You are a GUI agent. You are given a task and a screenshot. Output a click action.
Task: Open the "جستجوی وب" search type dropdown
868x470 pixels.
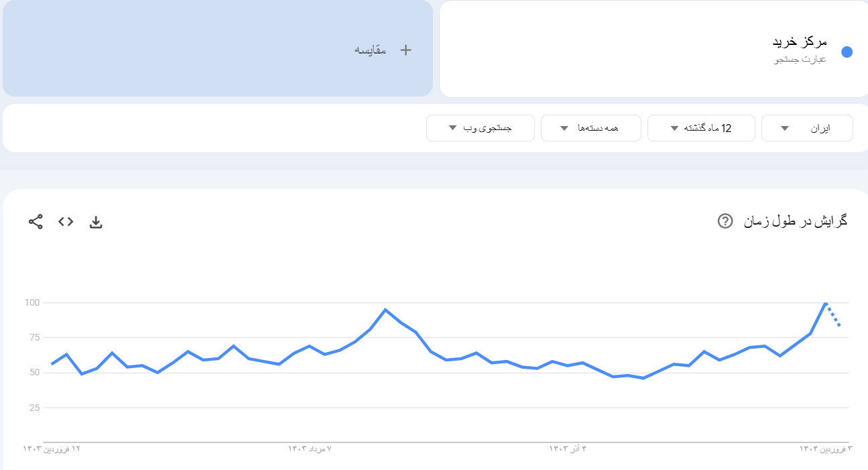click(480, 127)
